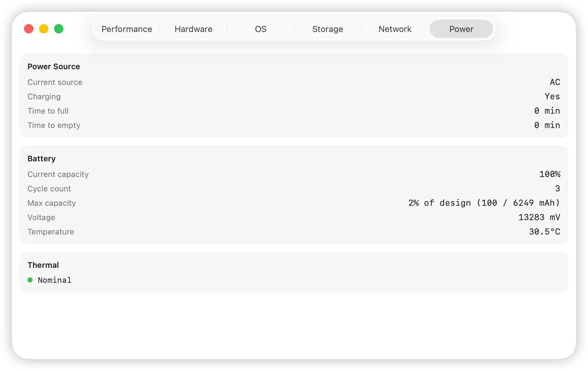Viewport: 588px width, 371px height.
Task: Maximize window using the green button
Action: click(59, 29)
